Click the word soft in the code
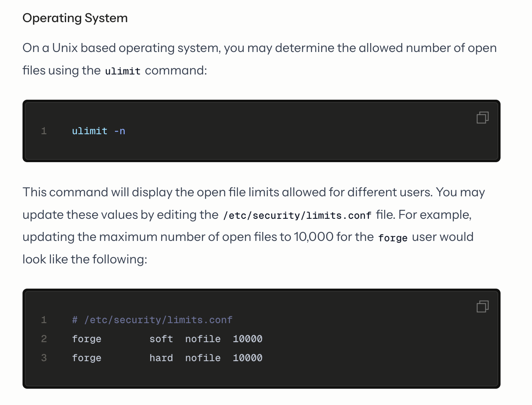 pyautogui.click(x=161, y=339)
